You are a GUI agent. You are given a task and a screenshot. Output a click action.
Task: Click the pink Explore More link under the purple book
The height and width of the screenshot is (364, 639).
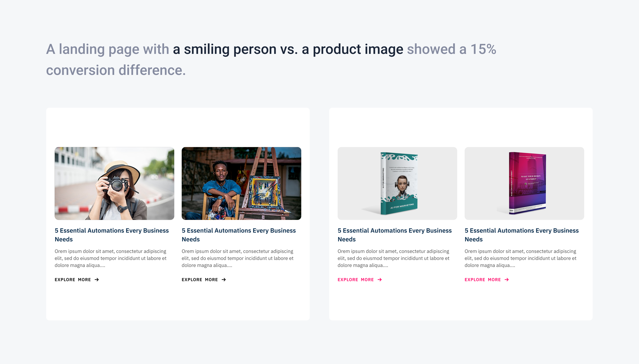pyautogui.click(x=483, y=279)
